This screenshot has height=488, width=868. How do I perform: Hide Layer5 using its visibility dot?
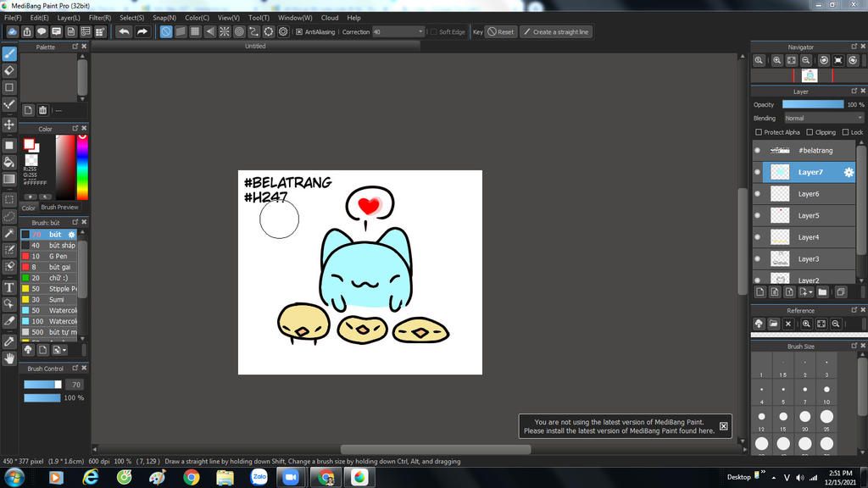point(757,215)
